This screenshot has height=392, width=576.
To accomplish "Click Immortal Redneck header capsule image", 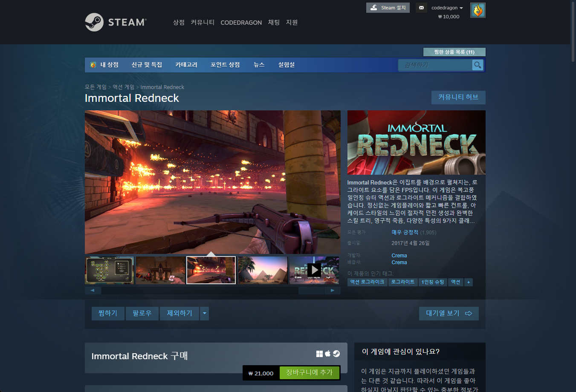I will tap(417, 143).
